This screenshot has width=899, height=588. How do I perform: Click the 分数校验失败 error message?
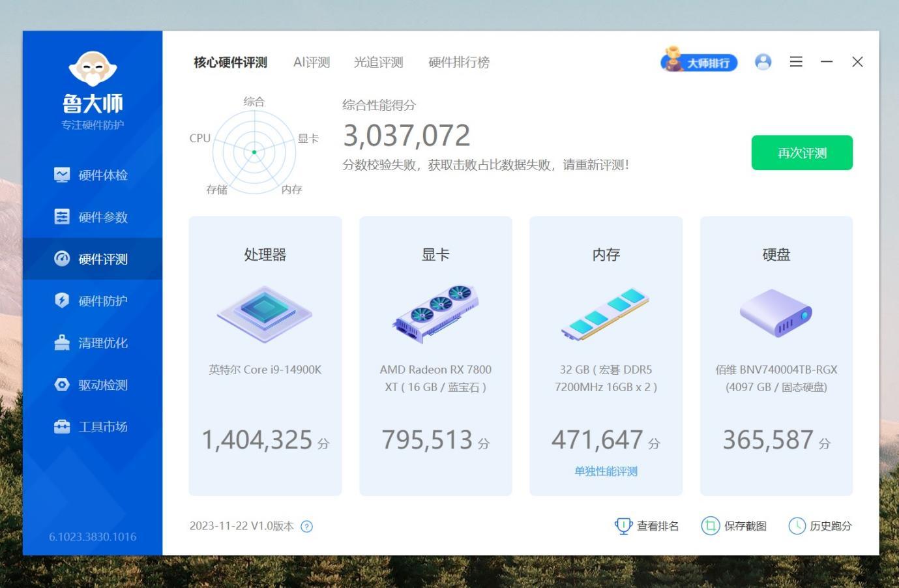tap(486, 165)
